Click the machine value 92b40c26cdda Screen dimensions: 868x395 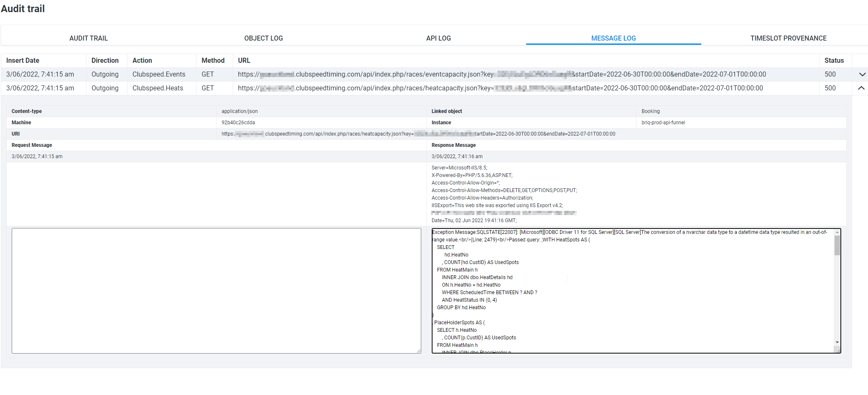238,123
